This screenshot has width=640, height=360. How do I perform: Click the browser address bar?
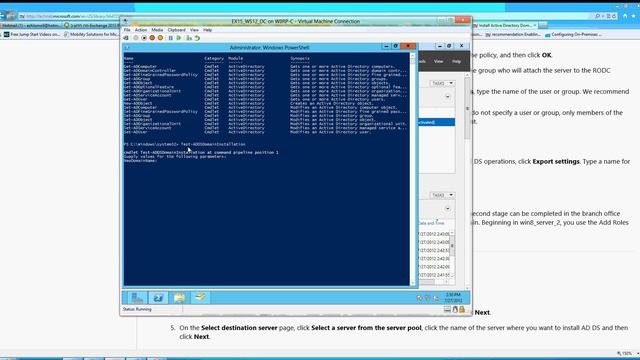pos(69,16)
